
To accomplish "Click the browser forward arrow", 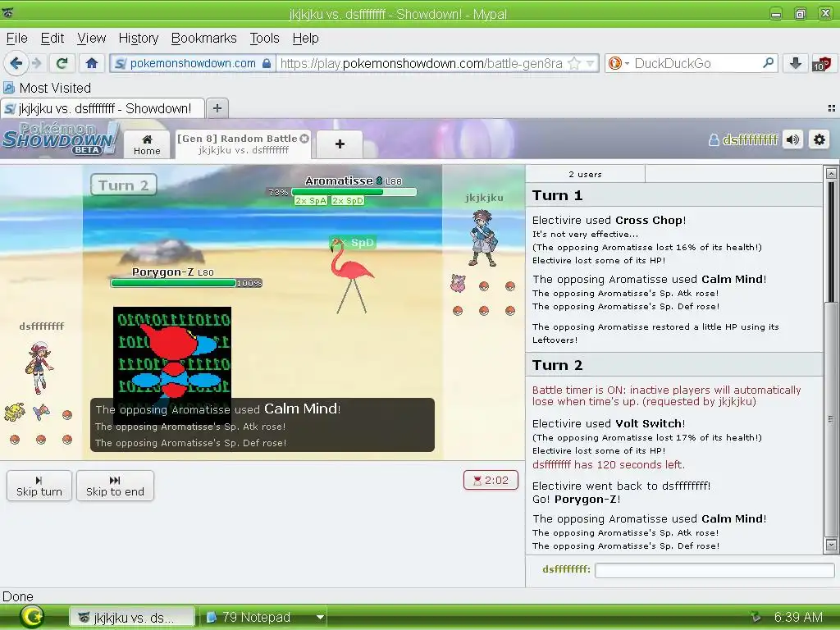I will 36,63.
